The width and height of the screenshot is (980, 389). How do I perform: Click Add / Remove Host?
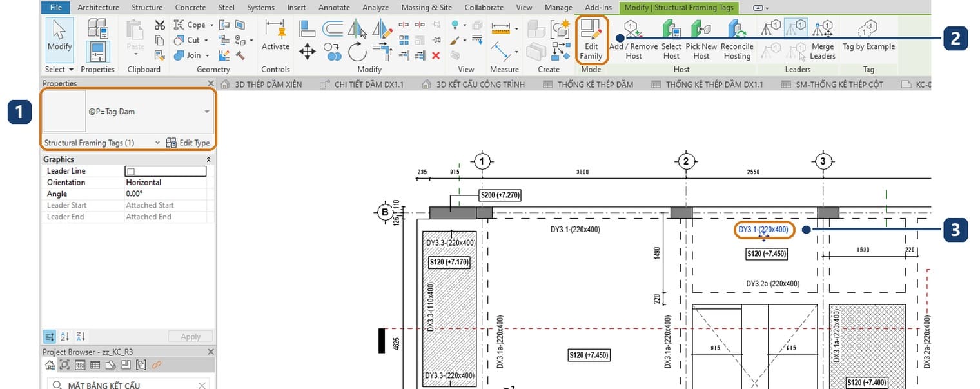coord(634,39)
